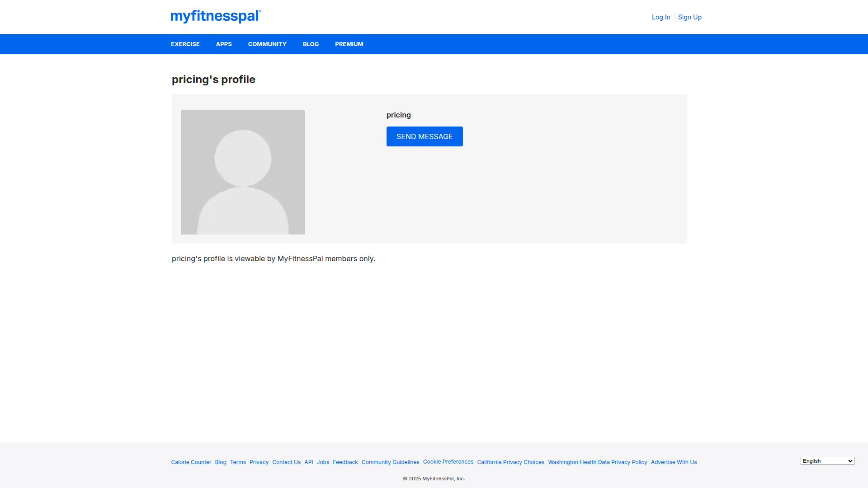Image resolution: width=868 pixels, height=488 pixels.
Task: Open Washington Health Data Privacy Policy link
Action: click(598, 462)
